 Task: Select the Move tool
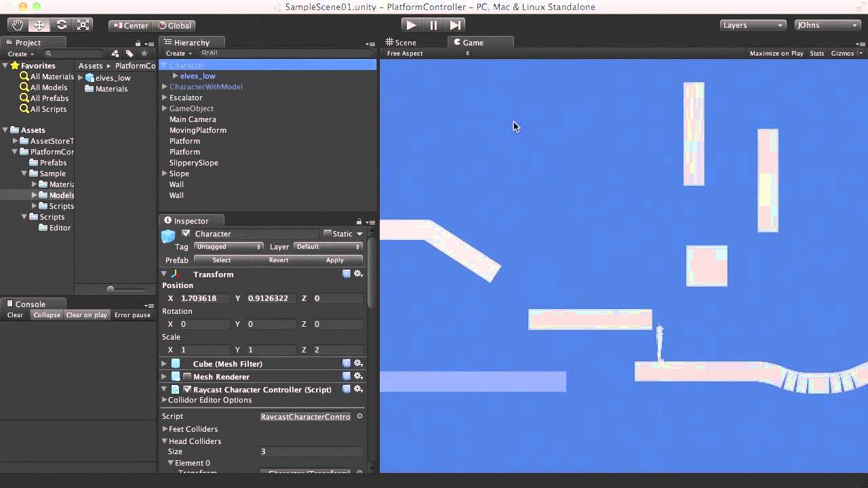tap(39, 25)
